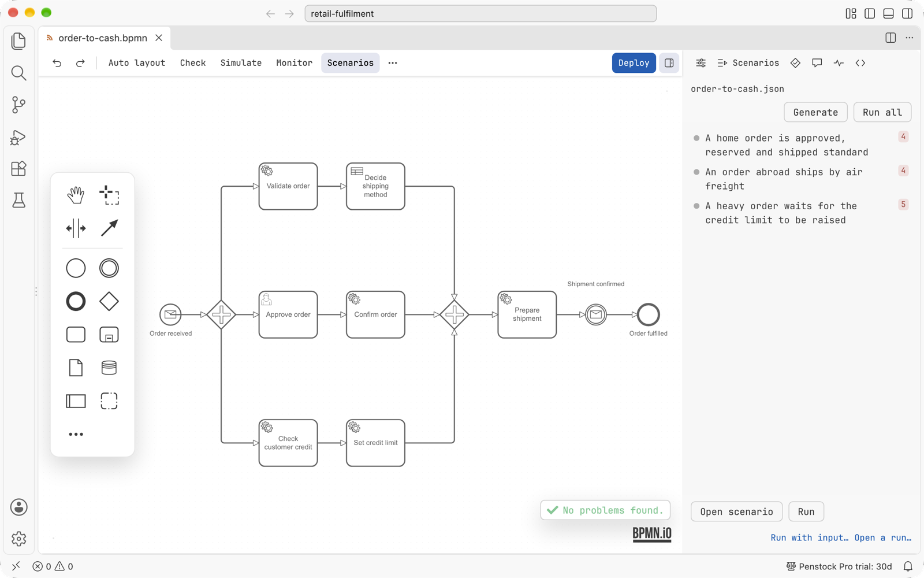This screenshot has height=578, width=924.
Task: Create an intermediate event from palette
Action: point(109,268)
